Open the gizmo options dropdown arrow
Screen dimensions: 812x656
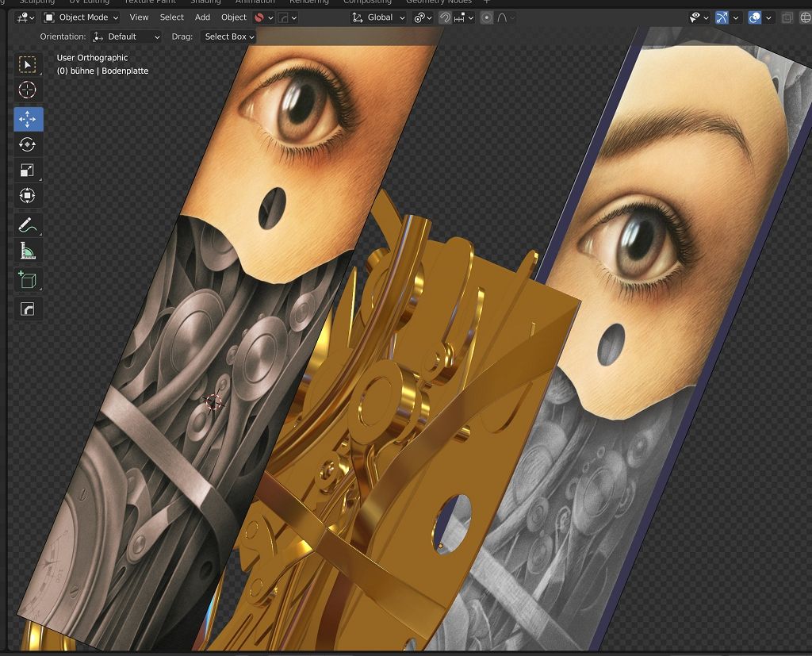coord(735,17)
